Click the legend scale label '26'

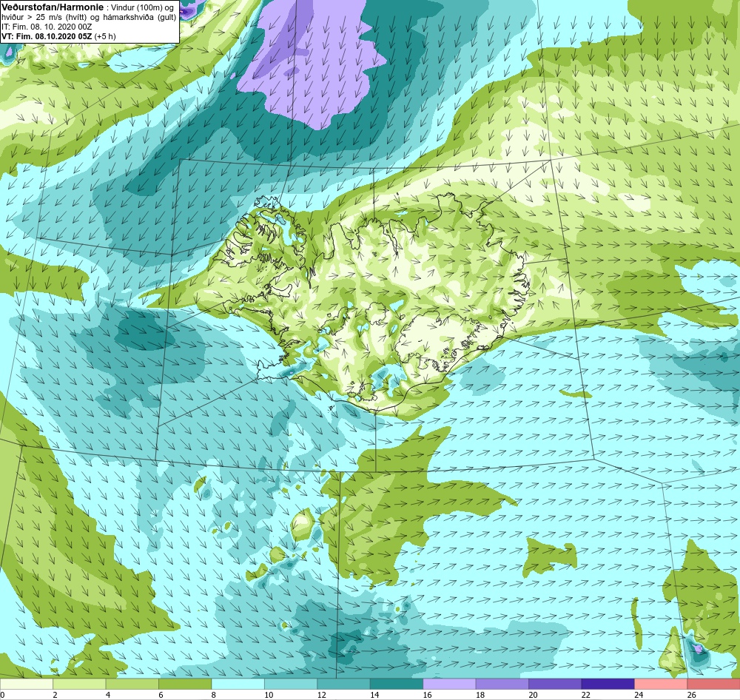point(691,694)
